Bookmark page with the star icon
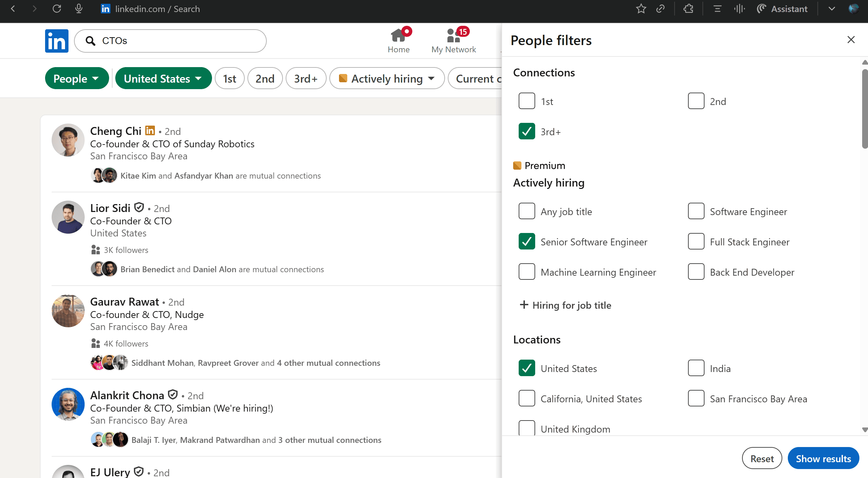The image size is (868, 478). (x=641, y=9)
